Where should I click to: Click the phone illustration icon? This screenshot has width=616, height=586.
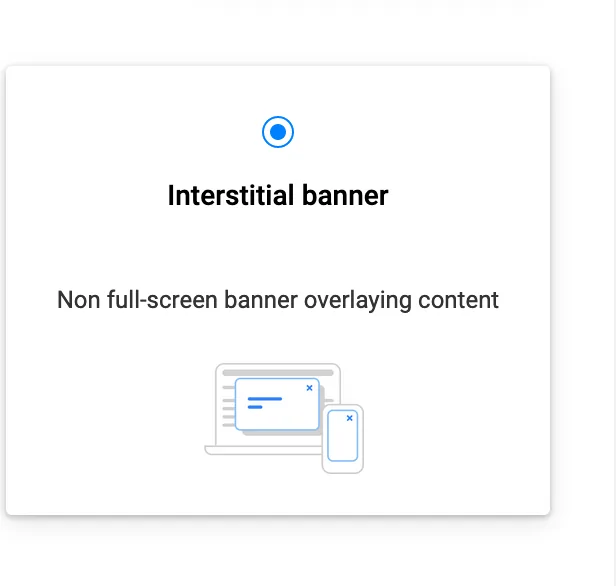[x=342, y=467]
